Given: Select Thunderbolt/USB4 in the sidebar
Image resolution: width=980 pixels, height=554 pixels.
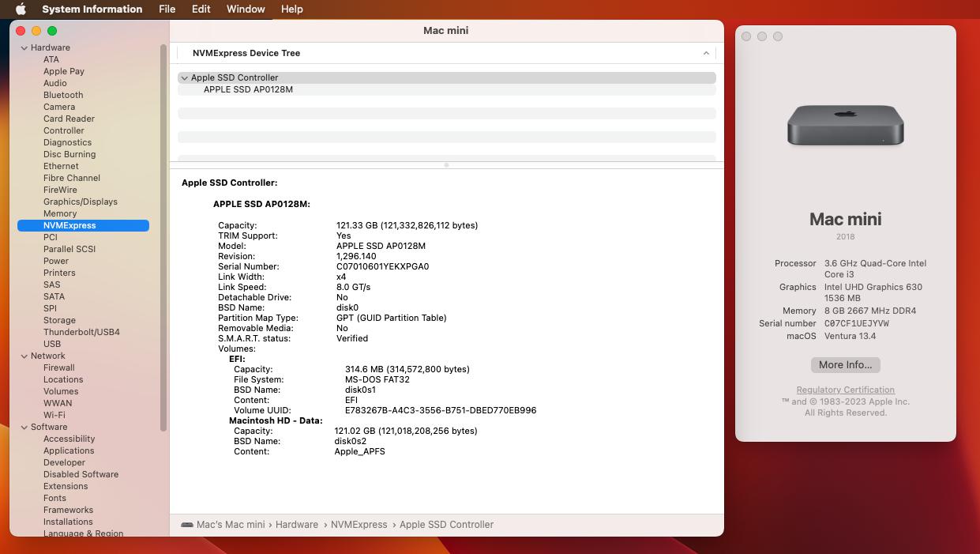Looking at the screenshot, I should 81,332.
